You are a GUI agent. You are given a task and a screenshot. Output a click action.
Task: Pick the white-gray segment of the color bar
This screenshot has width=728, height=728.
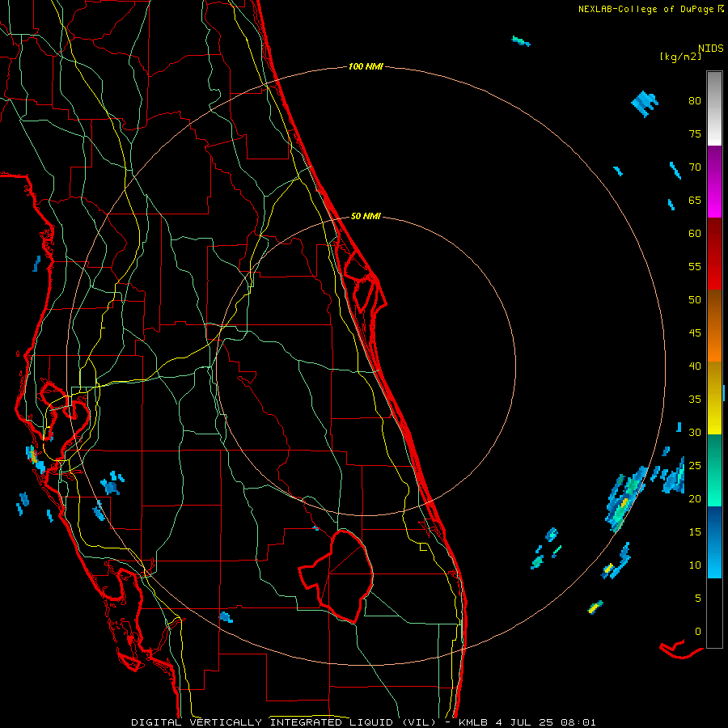714,108
